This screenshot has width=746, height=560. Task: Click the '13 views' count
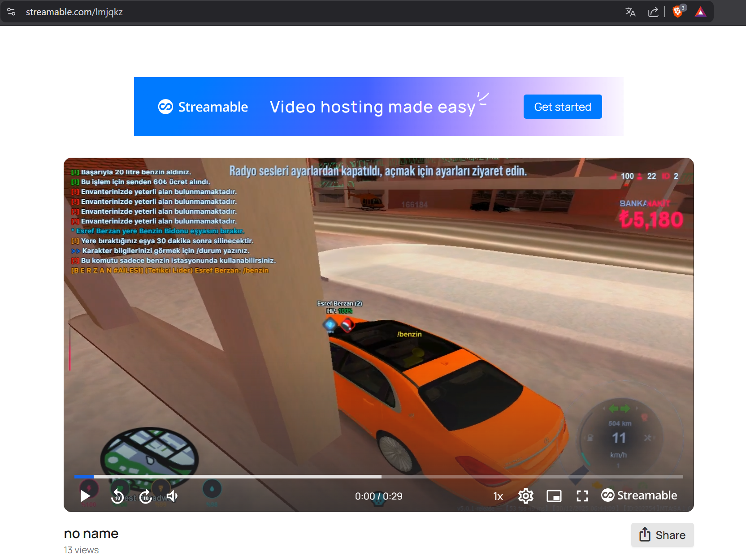81,550
